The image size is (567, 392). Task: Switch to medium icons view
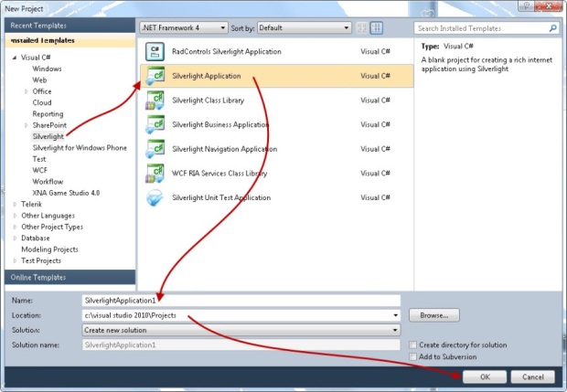pos(377,27)
